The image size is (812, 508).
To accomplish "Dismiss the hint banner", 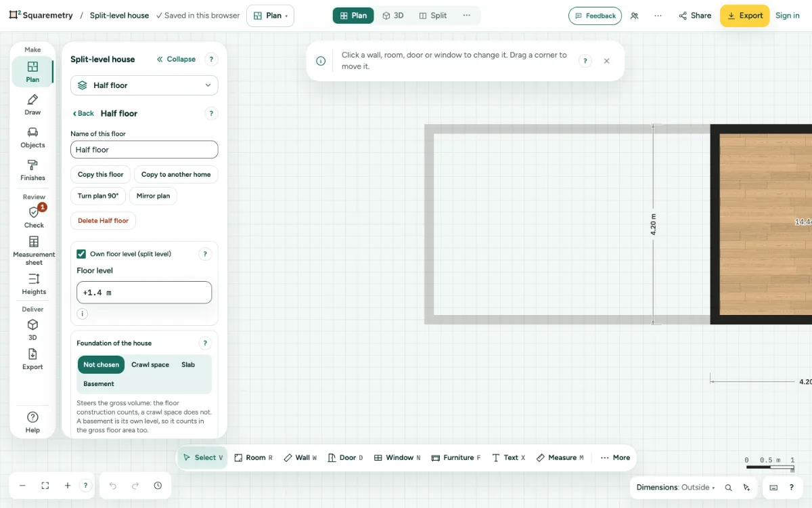I will 607,61.
